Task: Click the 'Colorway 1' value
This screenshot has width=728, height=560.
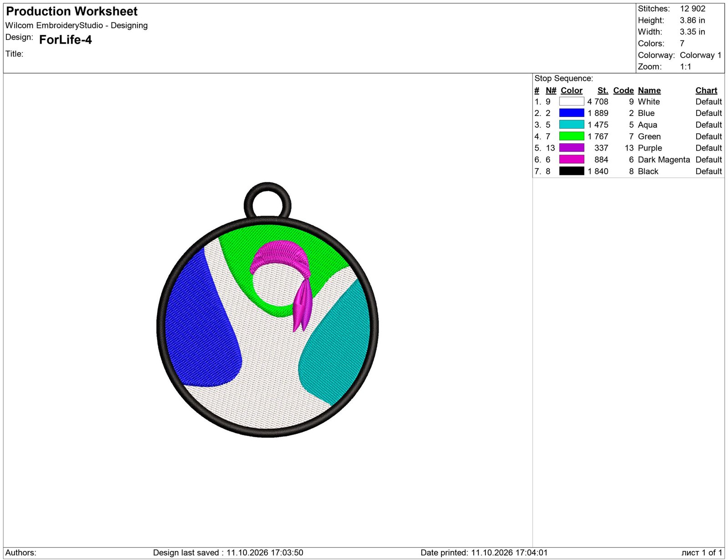Action: point(701,55)
